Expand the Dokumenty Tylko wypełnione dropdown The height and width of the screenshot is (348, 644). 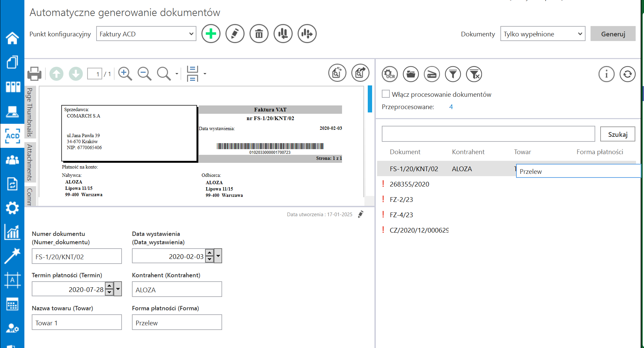[542, 34]
